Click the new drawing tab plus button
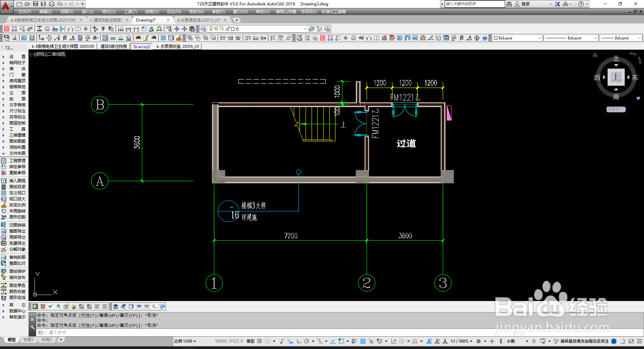 pos(236,20)
